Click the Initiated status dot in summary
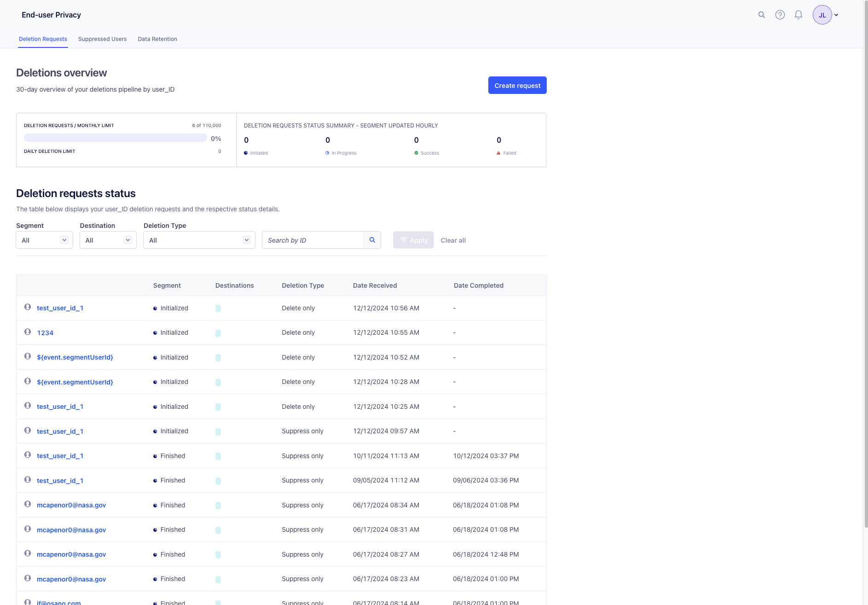This screenshot has width=868, height=605. click(x=246, y=153)
